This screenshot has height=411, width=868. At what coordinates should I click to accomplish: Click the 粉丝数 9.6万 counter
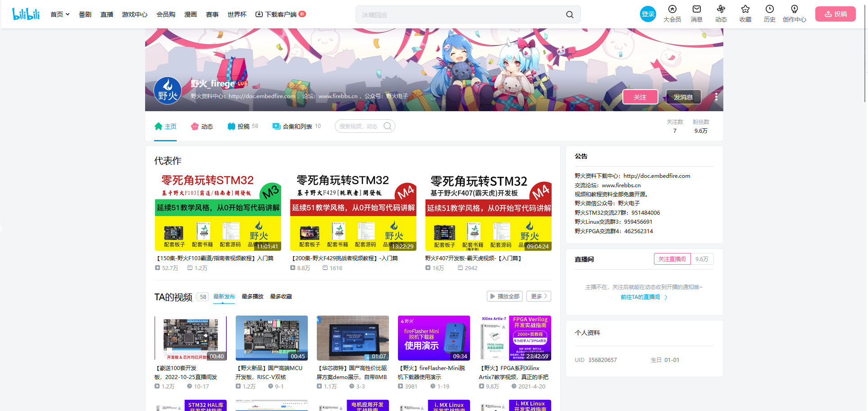[x=701, y=126]
